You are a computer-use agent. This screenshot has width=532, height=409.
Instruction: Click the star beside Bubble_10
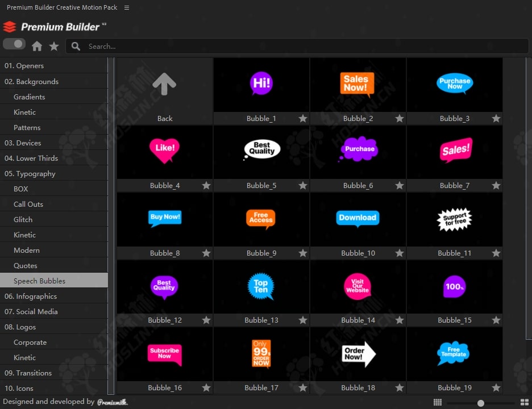click(x=400, y=253)
